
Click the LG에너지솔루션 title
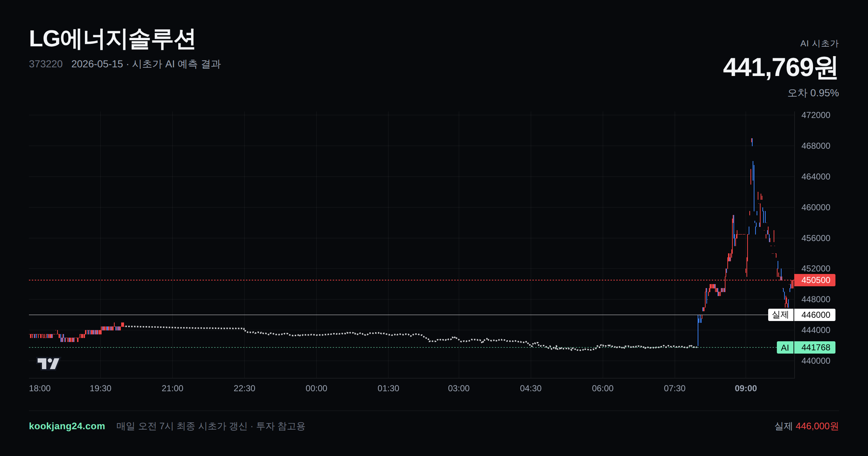(x=112, y=39)
